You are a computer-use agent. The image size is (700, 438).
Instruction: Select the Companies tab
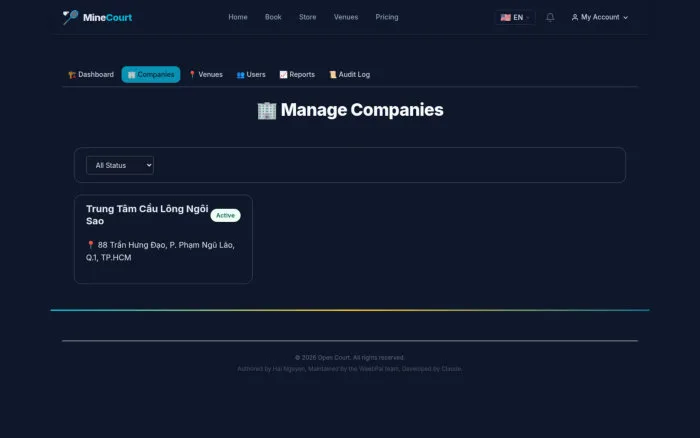tap(151, 75)
